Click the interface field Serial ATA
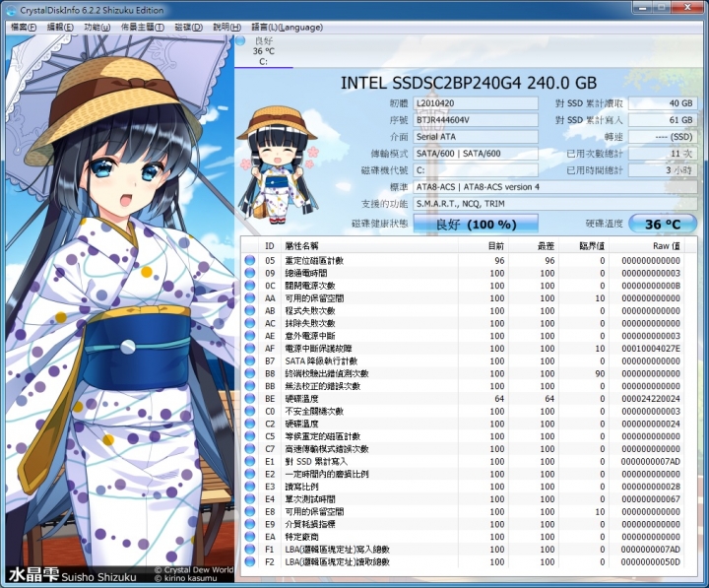709x588 pixels. [x=476, y=137]
